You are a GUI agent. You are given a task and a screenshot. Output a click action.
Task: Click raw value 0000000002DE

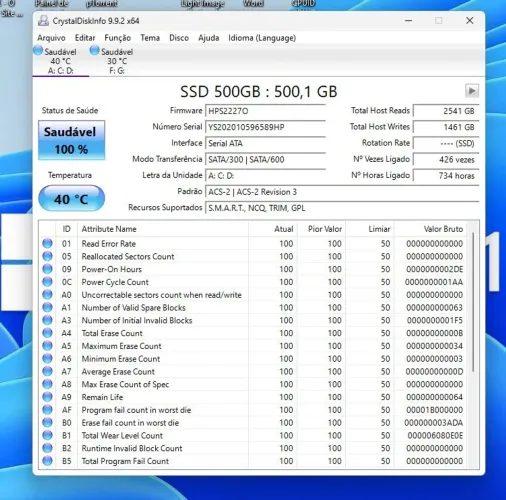[x=434, y=269]
